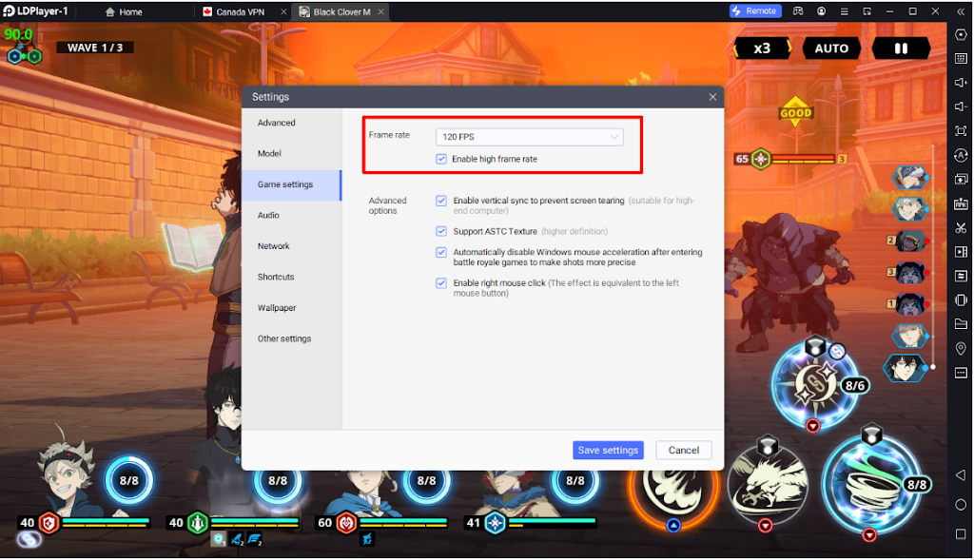Viewport: 974px width, 560px height.
Task: Click Save settings button
Action: pyautogui.click(x=608, y=450)
